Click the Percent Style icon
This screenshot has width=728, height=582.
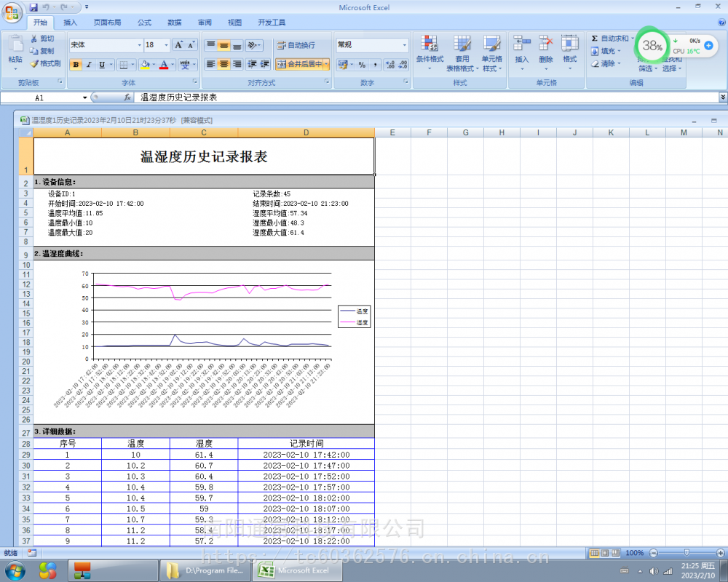click(362, 65)
